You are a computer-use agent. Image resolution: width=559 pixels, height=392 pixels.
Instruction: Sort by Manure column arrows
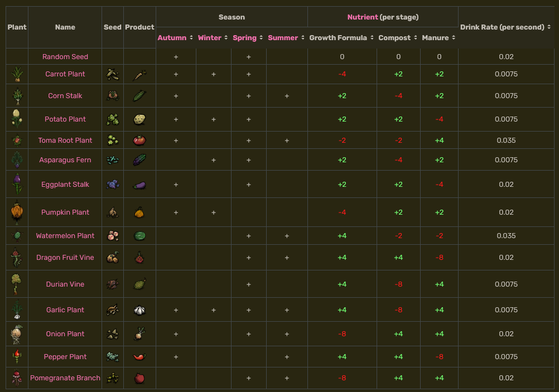(x=454, y=38)
